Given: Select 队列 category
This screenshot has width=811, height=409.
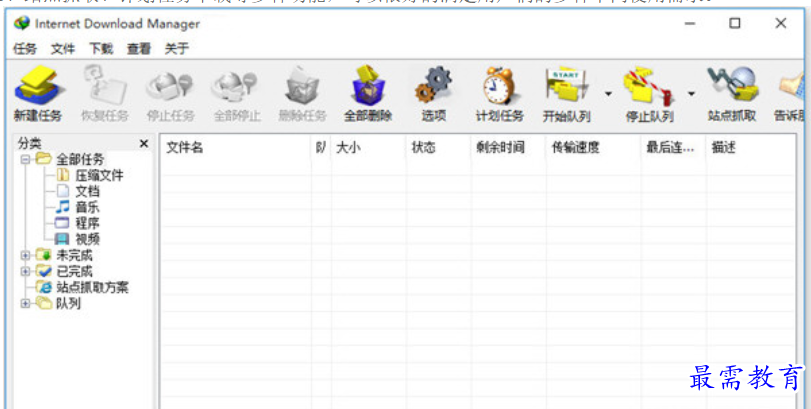Looking at the screenshot, I should (x=68, y=304).
